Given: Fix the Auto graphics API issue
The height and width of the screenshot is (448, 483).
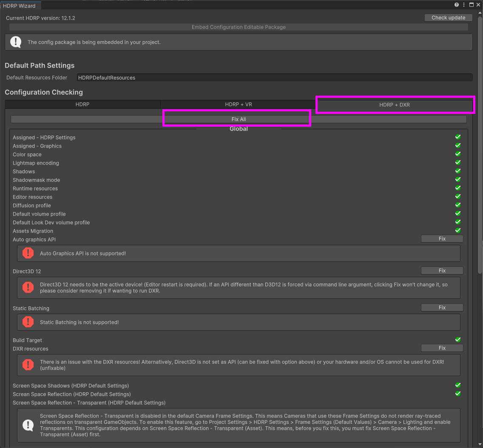Looking at the screenshot, I should click(442, 239).
